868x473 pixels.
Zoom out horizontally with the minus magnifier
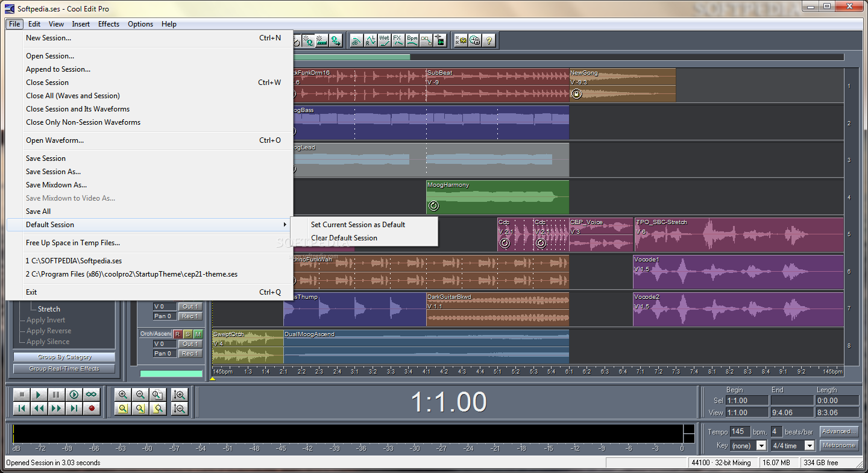coord(140,395)
